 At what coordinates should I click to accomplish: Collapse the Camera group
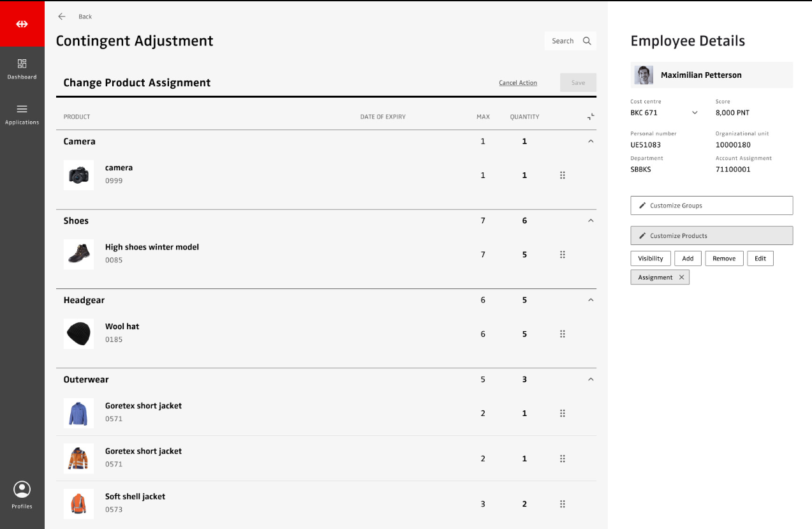tap(591, 142)
